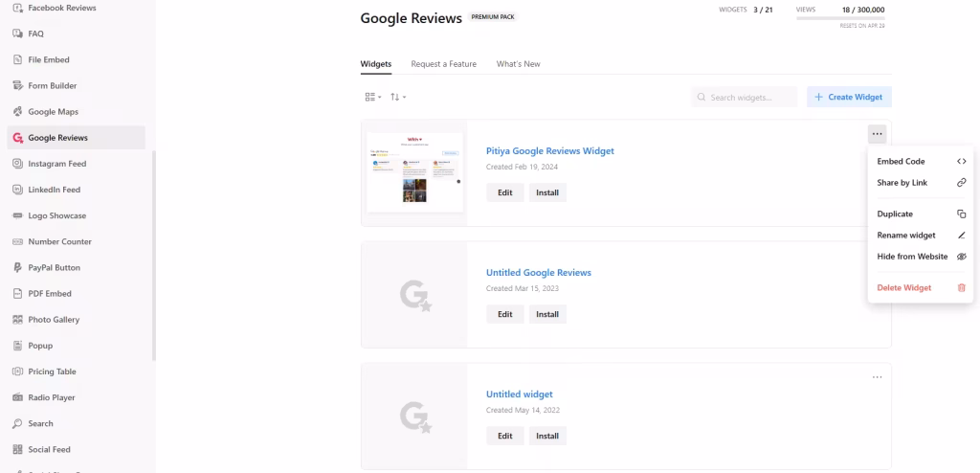Click the Social Feed sidebar icon
Screen dimensions: 980x473
click(17, 449)
